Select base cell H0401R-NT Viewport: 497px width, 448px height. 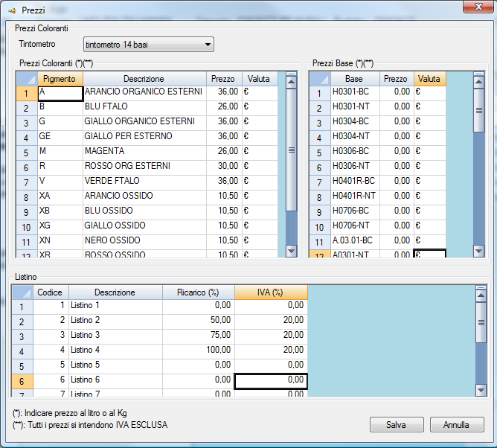pyautogui.click(x=355, y=198)
